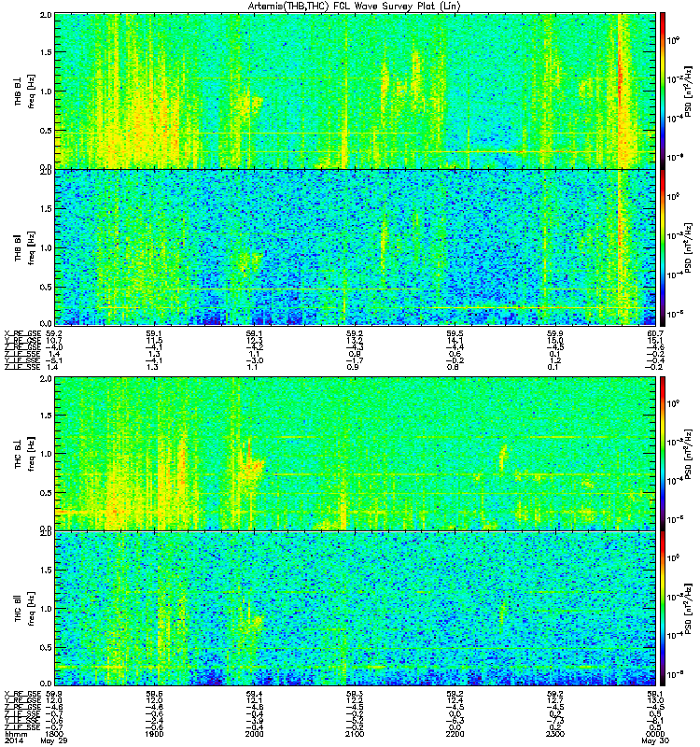The image size is (700, 747).
Task: Click the 0.5 Hz tick on THC B∥ axis
Action: coord(46,647)
